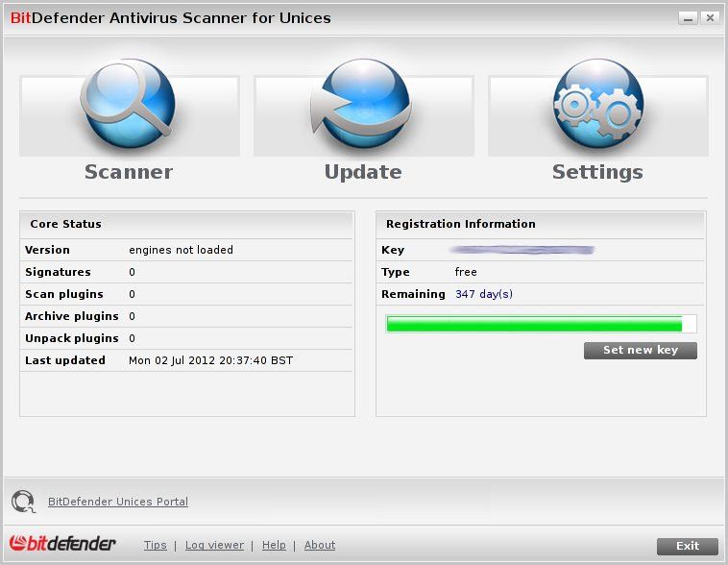Click the Settings label
The width and height of the screenshot is (728, 565).
click(x=597, y=172)
